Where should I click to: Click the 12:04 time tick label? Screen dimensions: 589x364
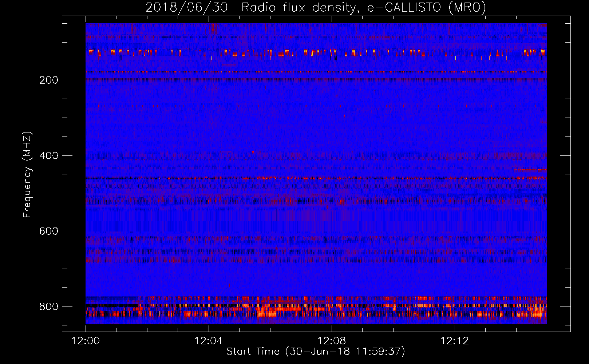pyautogui.click(x=209, y=341)
